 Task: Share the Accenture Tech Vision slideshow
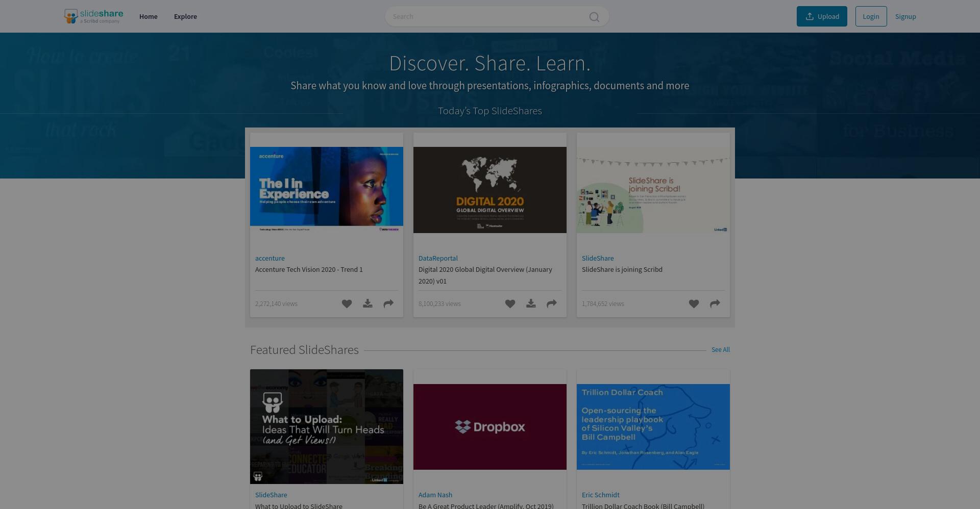point(388,304)
